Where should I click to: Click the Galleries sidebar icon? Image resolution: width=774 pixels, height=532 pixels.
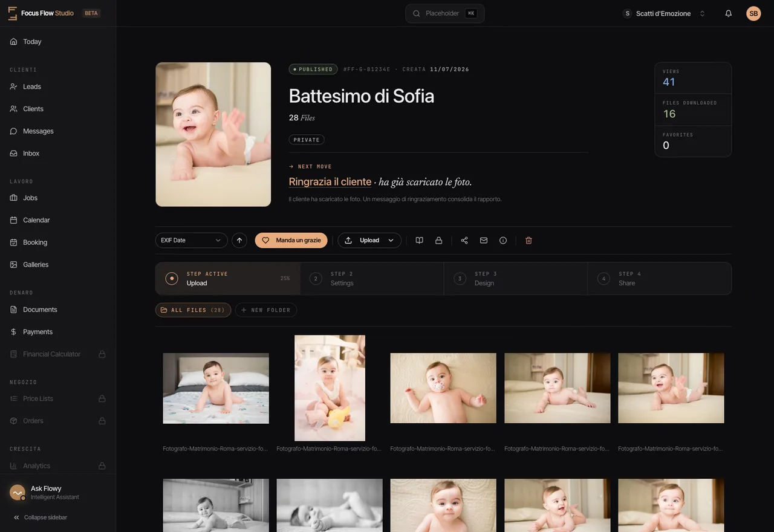point(13,265)
